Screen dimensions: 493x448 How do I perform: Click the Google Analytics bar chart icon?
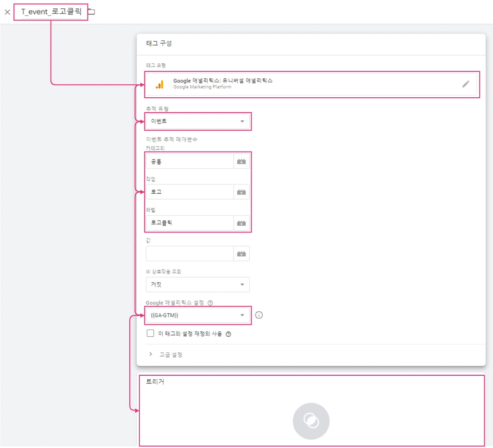(x=160, y=84)
